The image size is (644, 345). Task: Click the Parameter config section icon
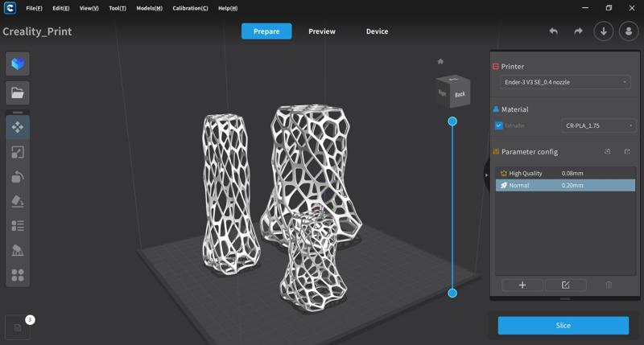(x=496, y=151)
